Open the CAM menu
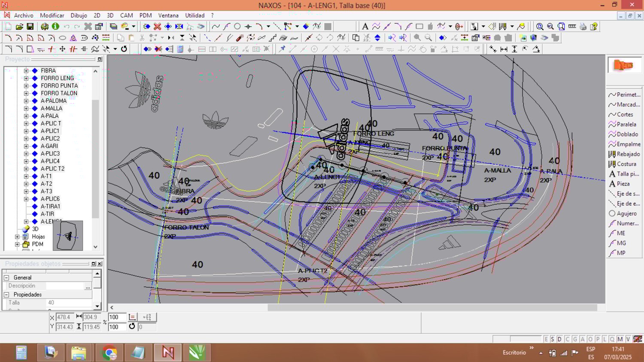This screenshot has height=362, width=644. click(x=126, y=15)
